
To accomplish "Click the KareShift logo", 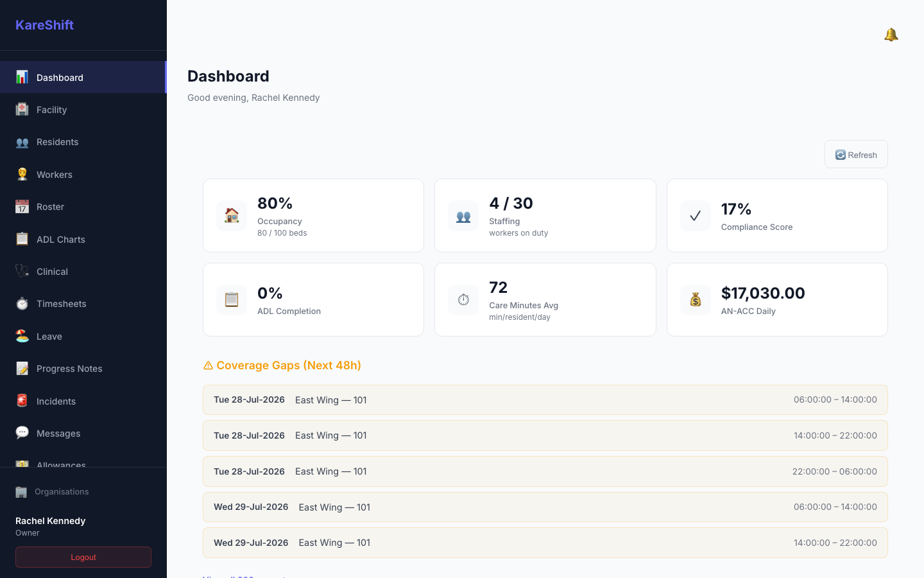I will 44,25.
